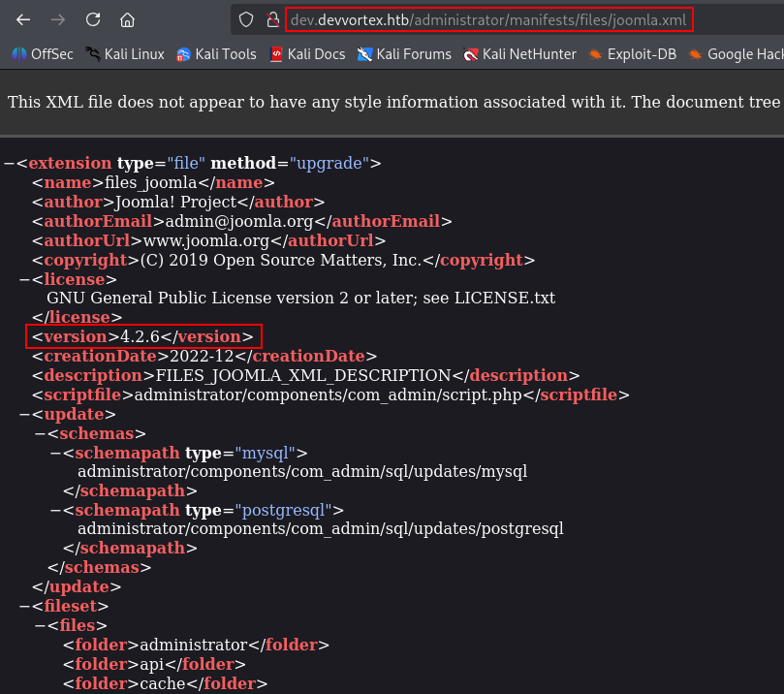
Task: Collapse the schemas XML node
Action: 40,434
